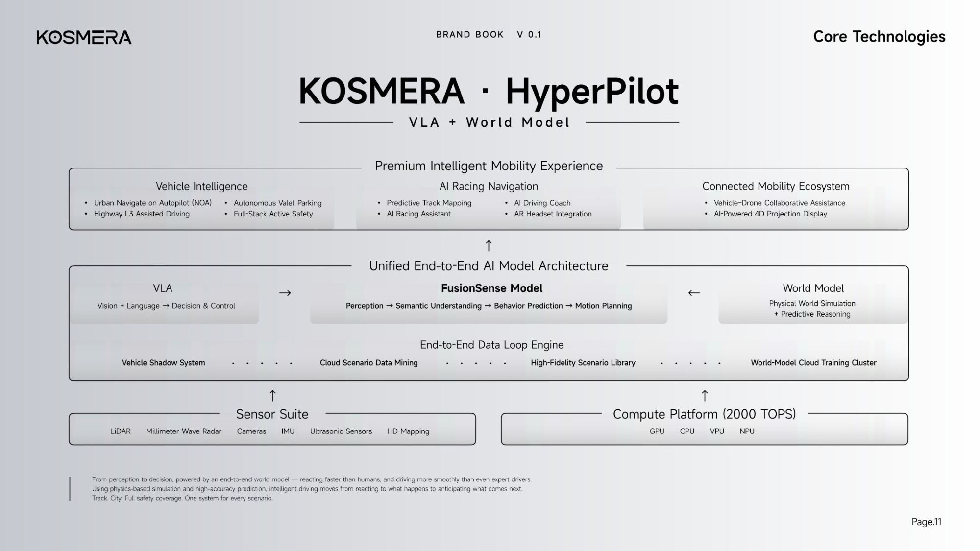Click High-Fidelity Scenario Library

(x=583, y=363)
